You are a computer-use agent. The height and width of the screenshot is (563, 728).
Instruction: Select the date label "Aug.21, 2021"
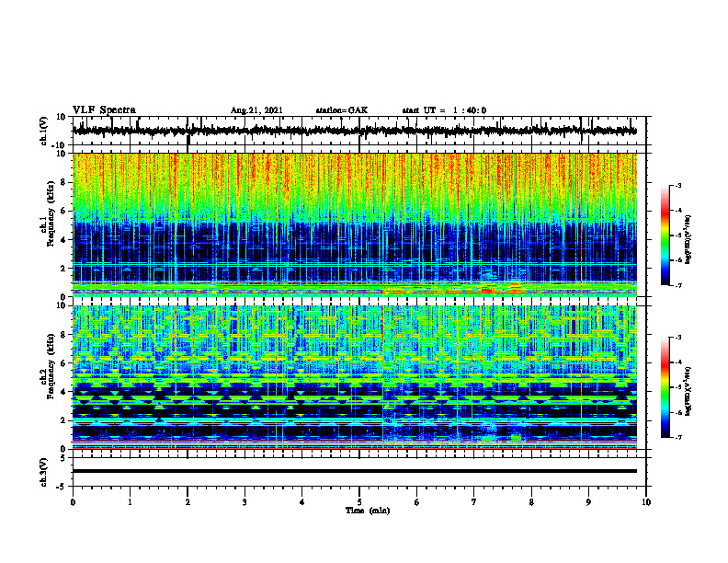point(256,110)
